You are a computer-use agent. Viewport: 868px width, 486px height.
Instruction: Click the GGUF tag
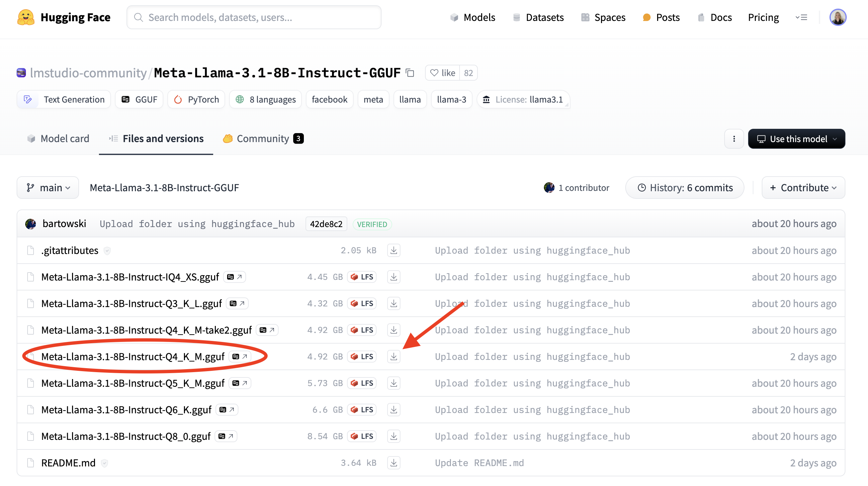click(x=139, y=99)
